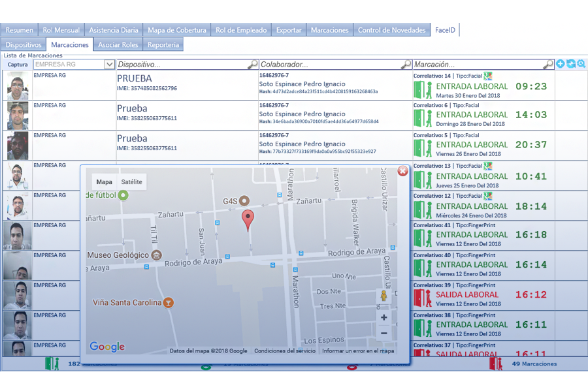Click the refresh list icon

point(570,64)
